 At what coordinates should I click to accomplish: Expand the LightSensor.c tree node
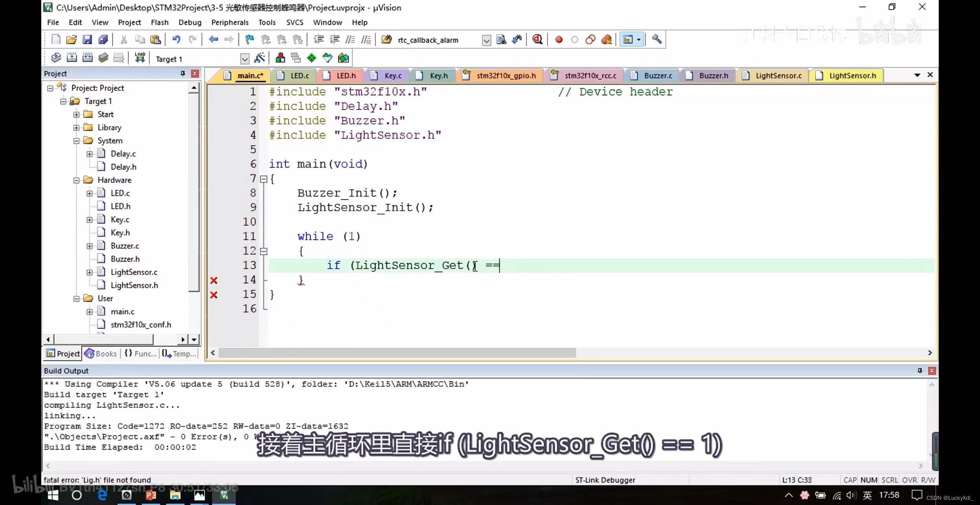tap(90, 272)
